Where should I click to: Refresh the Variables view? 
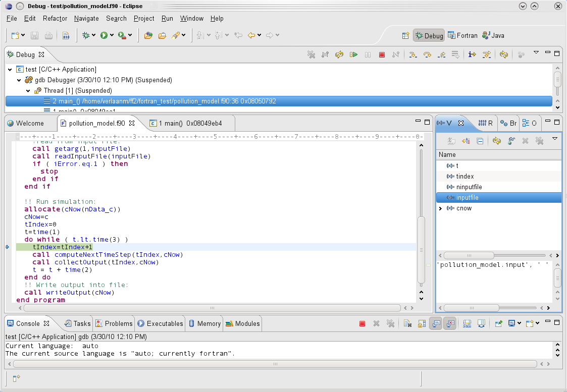496,141
